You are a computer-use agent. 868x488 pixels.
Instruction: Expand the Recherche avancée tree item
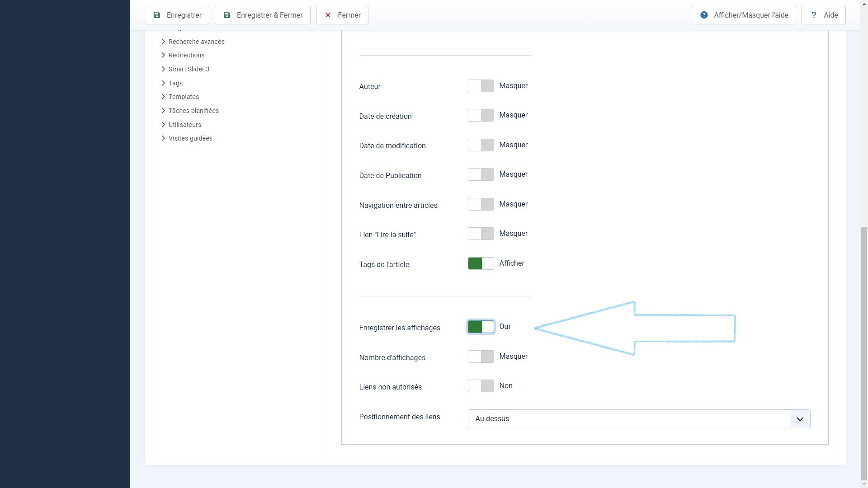coord(196,42)
